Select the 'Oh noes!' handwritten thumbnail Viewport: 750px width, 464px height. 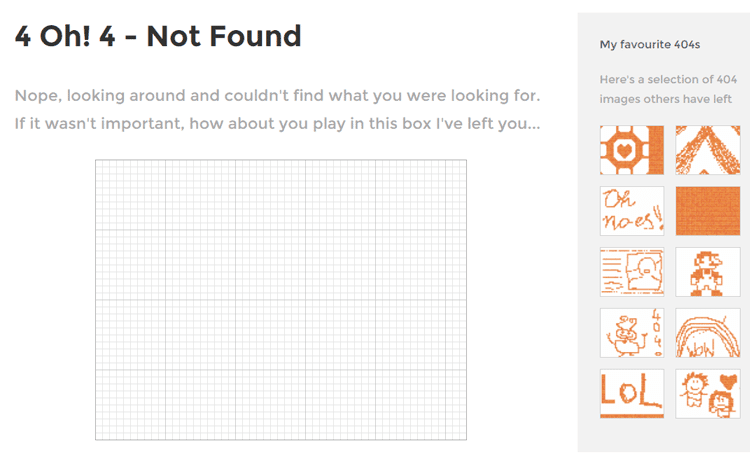[x=632, y=211]
